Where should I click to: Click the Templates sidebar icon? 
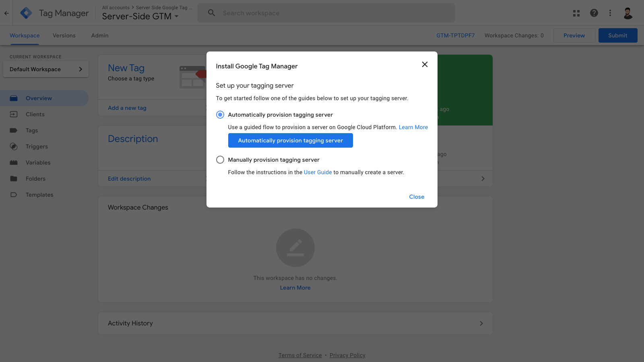pos(14,195)
